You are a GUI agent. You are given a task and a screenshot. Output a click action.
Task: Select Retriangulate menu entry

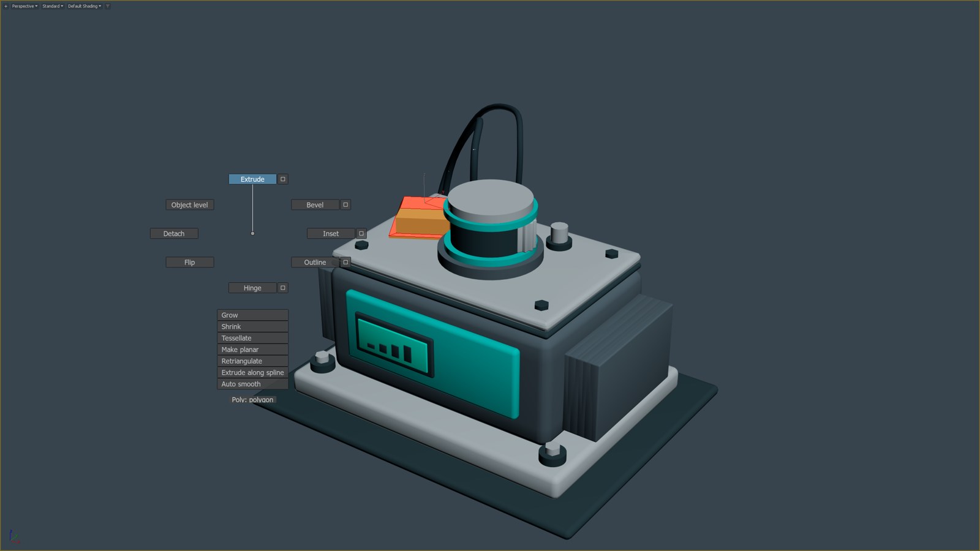[252, 361]
